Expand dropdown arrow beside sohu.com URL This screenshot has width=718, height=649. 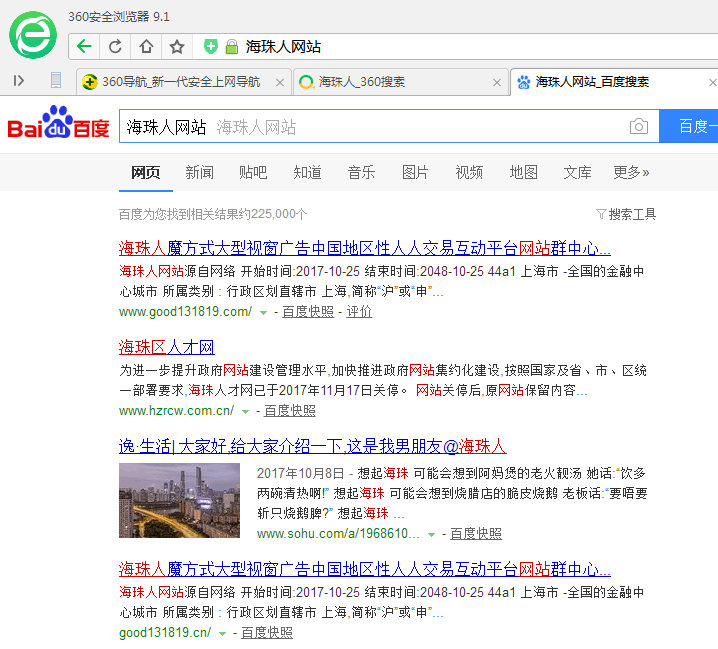(x=431, y=534)
